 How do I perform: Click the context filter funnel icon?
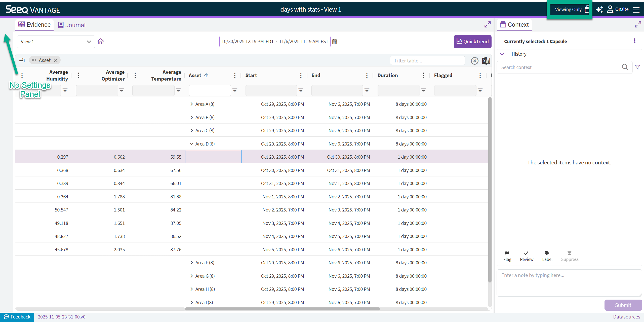tap(637, 67)
